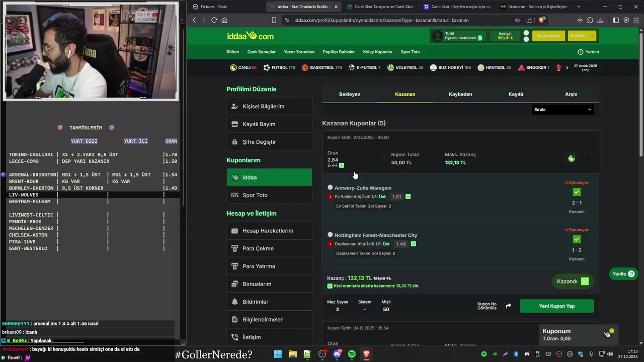The height and width of the screenshot is (362, 644).
Task: Open the Bonuslarım sidebar item
Action: 269,284
